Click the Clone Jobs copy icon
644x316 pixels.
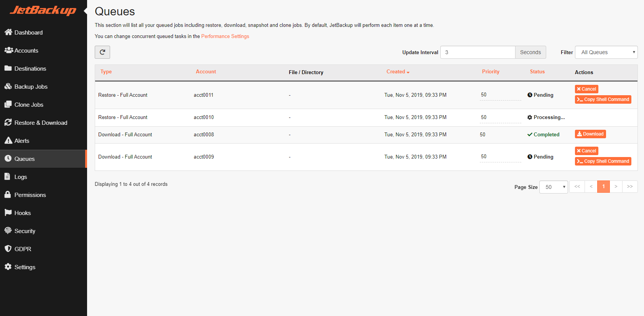click(x=8, y=104)
